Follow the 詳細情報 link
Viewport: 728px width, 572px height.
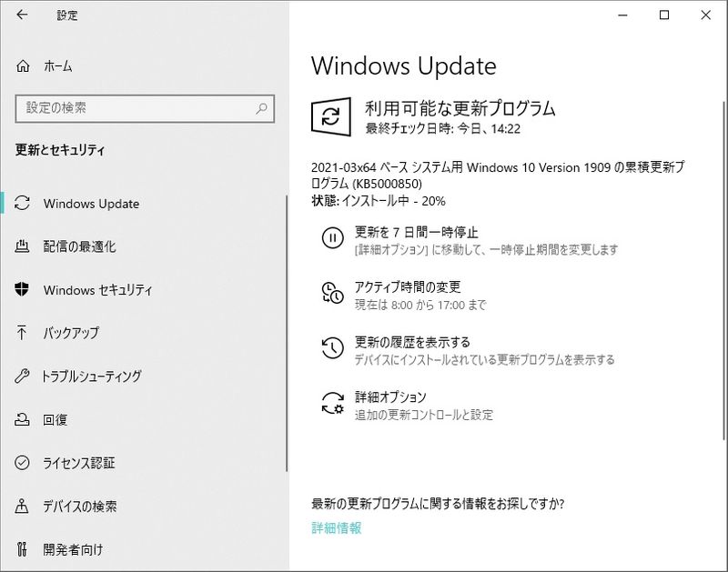pos(336,528)
